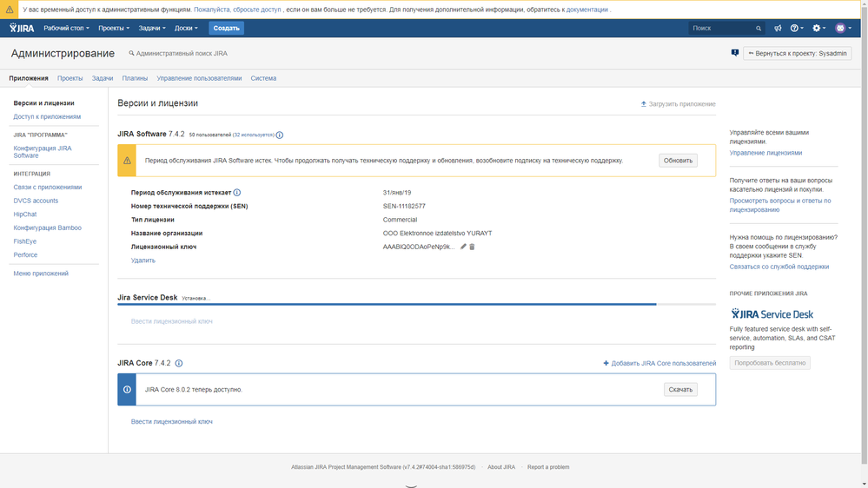Click Service Desk installation progress bar

coord(416,304)
